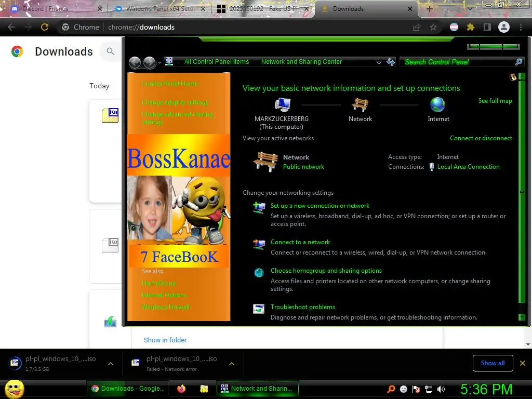Open Control Panel help icon
The image size is (532, 399).
tap(513, 77)
